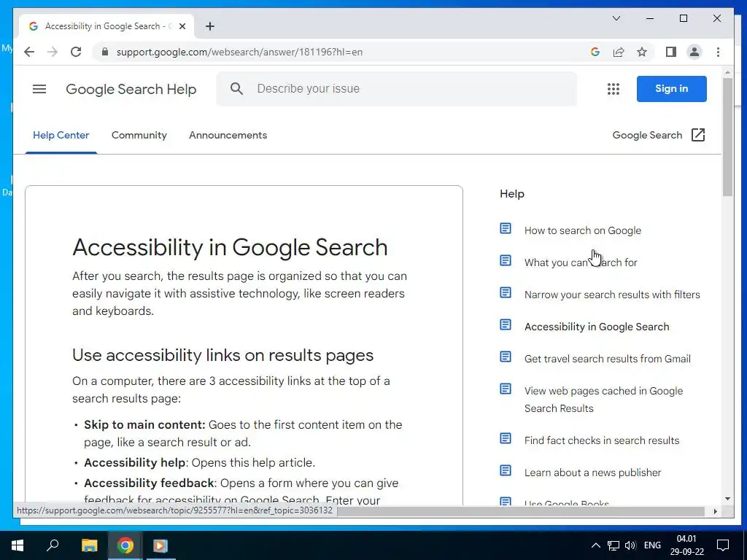This screenshot has height=560, width=747.
Task: Click the forward navigation arrow
Action: coord(53,52)
